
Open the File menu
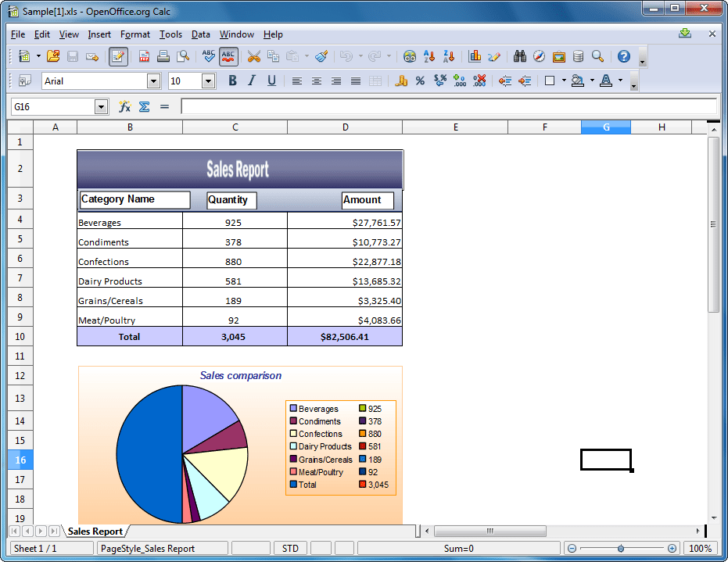[18, 34]
